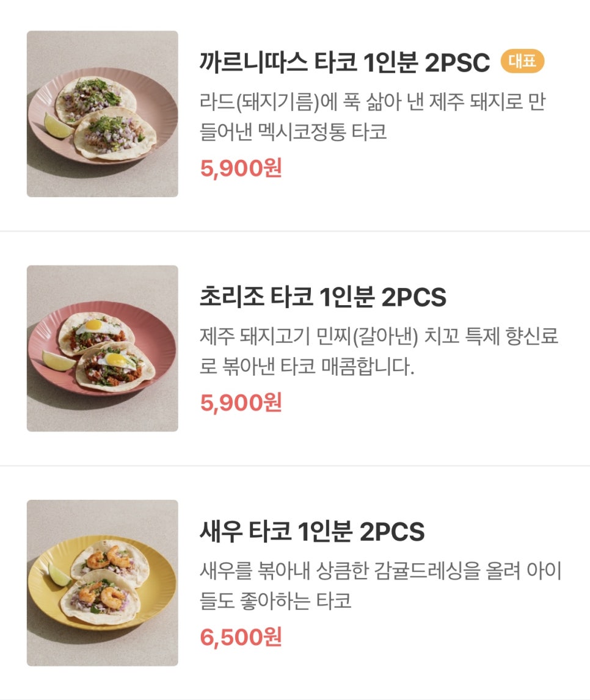Open the 까르니따스 타코 photo thumbnail
590x700 pixels.
click(102, 114)
